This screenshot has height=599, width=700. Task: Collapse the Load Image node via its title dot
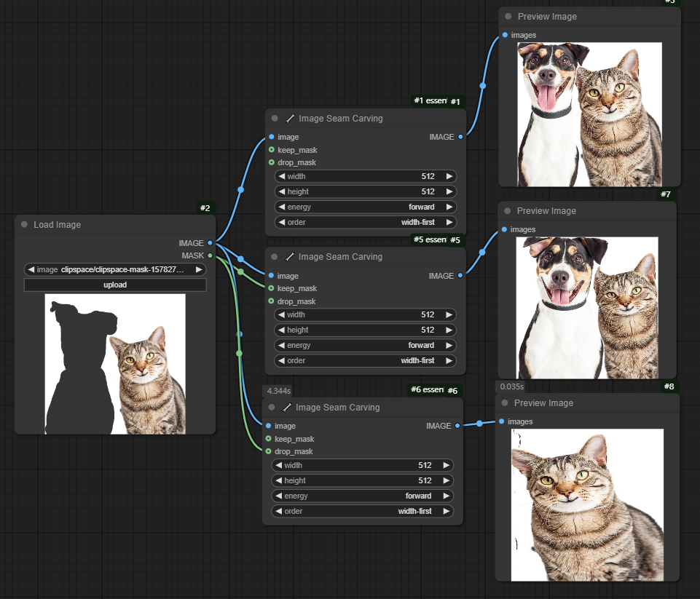(x=24, y=225)
